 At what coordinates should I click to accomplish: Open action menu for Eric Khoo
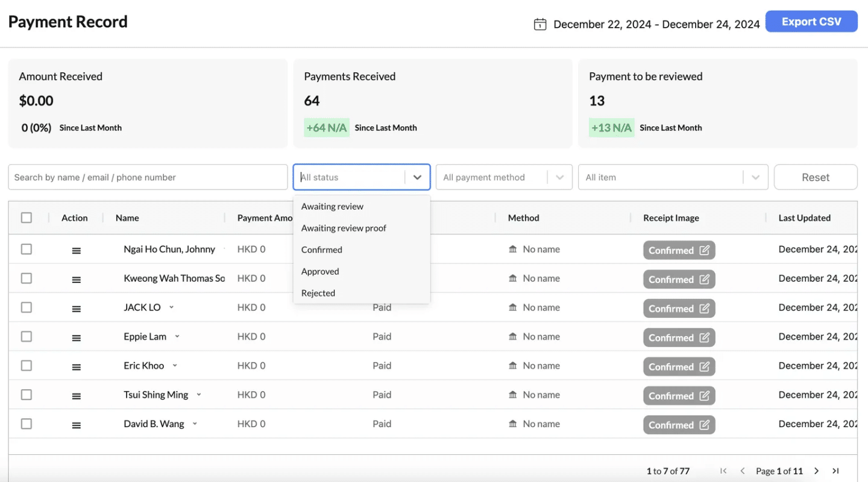pyautogui.click(x=77, y=367)
